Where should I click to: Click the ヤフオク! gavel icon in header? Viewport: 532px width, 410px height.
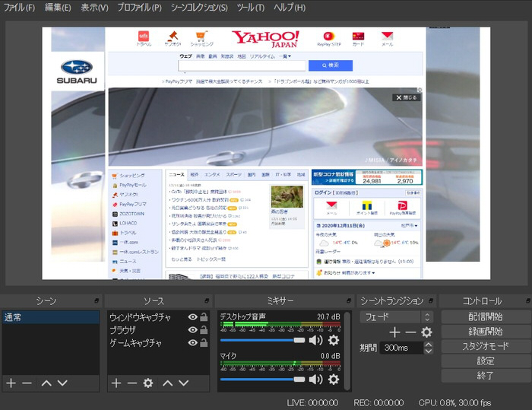[173, 38]
